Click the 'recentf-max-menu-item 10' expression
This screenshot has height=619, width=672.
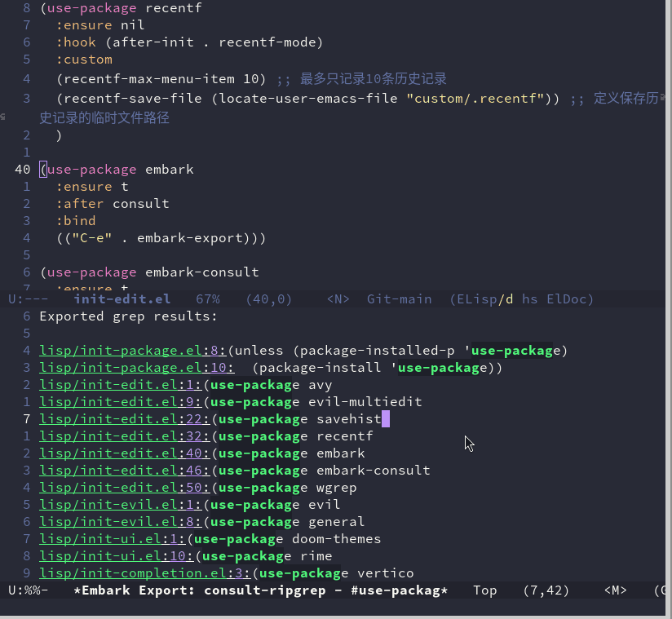click(x=161, y=79)
